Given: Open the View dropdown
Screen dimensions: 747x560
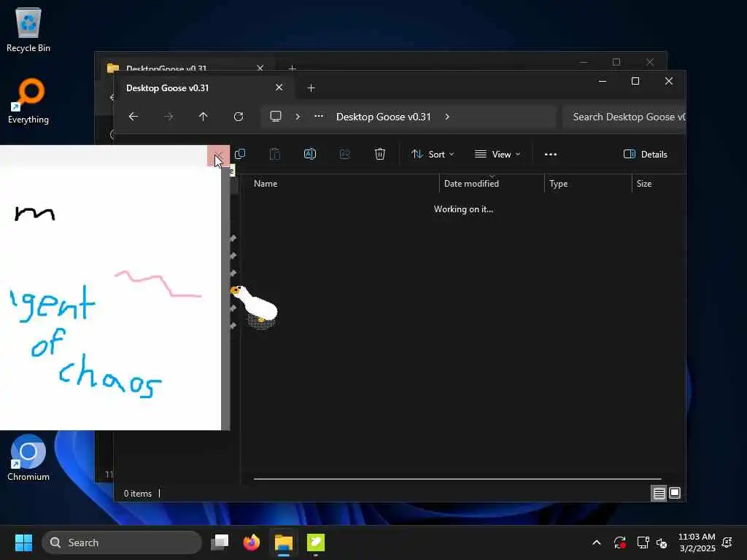Looking at the screenshot, I should (498, 155).
